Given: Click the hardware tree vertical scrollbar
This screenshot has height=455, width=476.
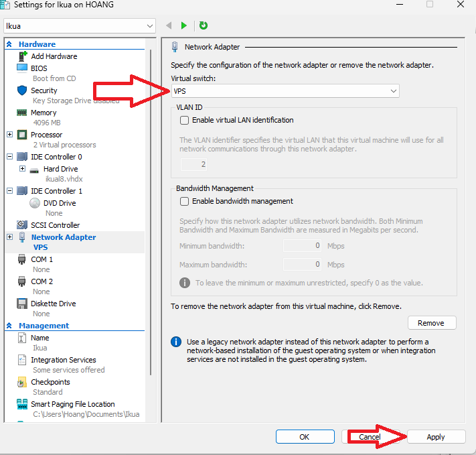Looking at the screenshot, I should (151, 213).
